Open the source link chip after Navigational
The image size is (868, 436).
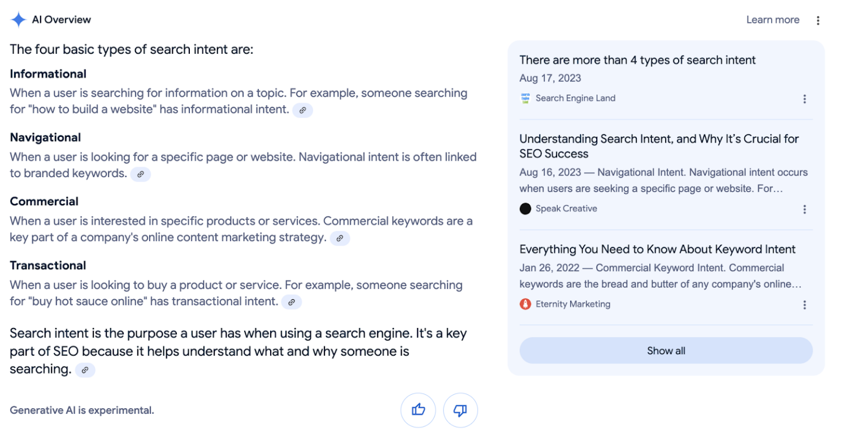click(141, 174)
